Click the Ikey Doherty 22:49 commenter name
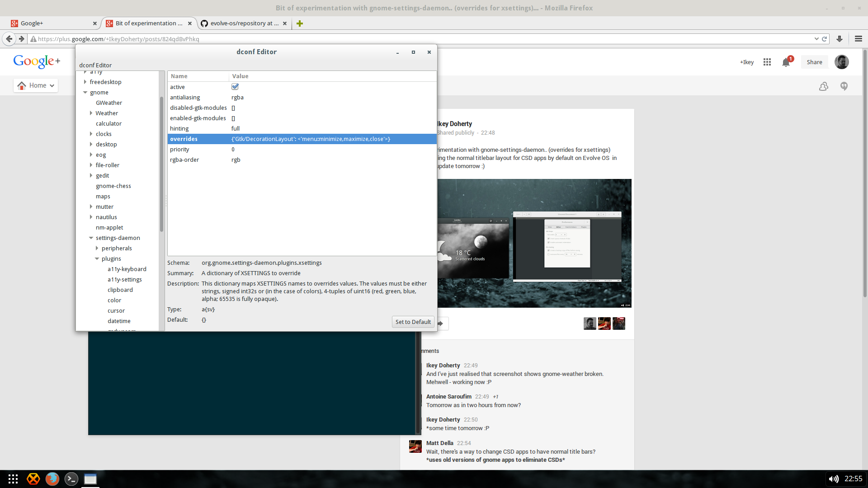 [443, 366]
